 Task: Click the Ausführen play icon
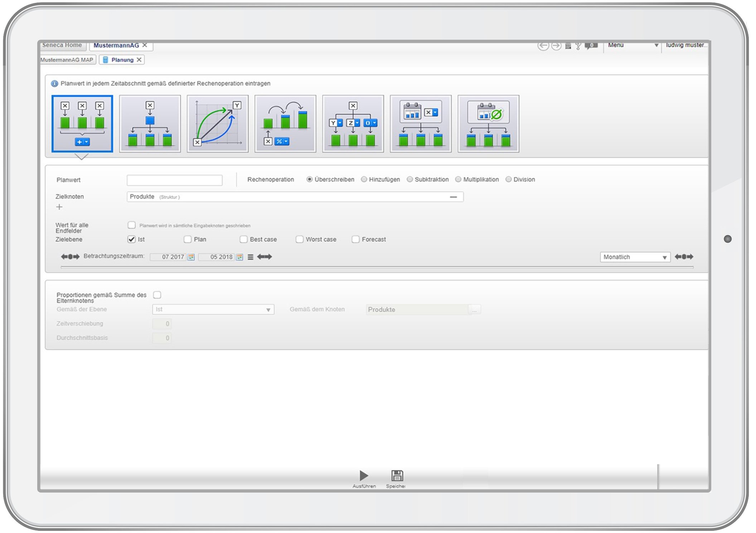coord(364,475)
